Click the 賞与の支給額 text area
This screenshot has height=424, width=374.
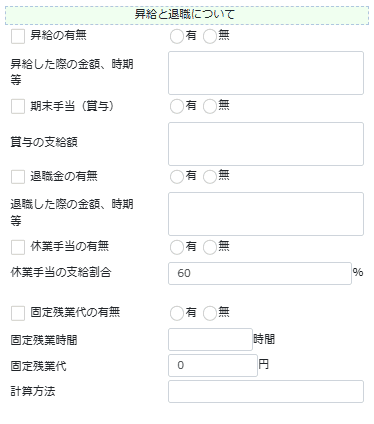[266, 144]
